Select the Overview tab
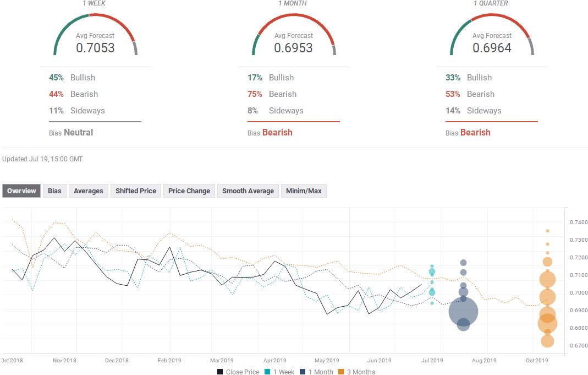The image size is (588, 375). (x=21, y=191)
